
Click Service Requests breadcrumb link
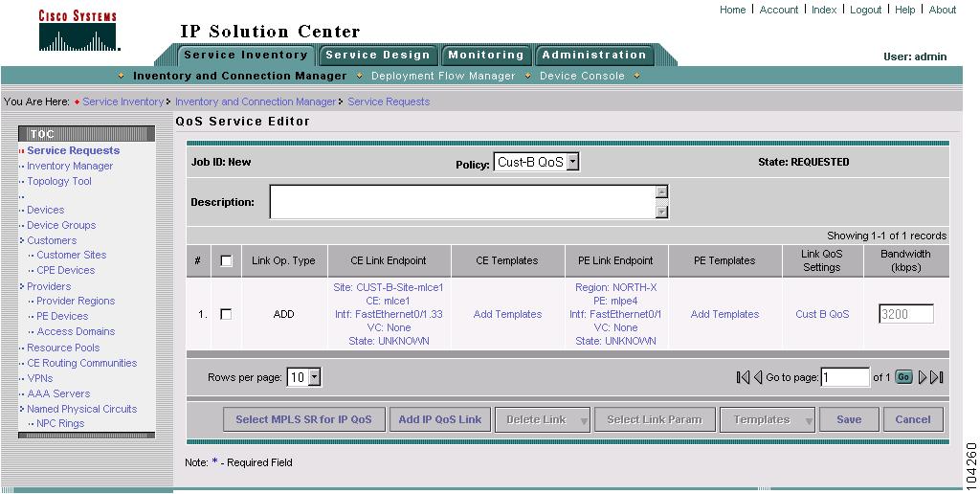tap(389, 101)
